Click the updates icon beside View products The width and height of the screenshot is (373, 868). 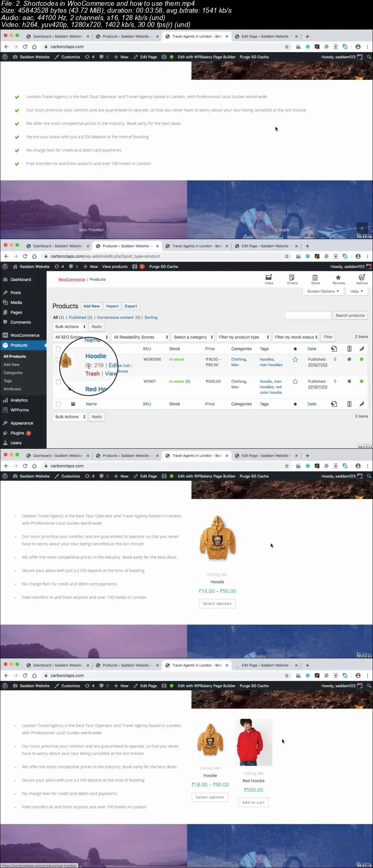59,266
